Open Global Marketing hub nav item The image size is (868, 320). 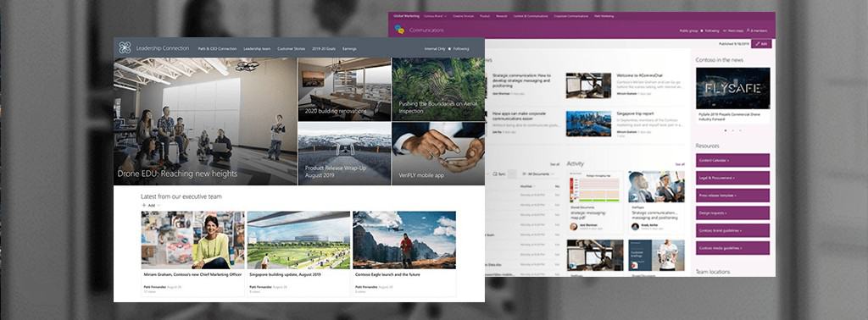pos(406,16)
